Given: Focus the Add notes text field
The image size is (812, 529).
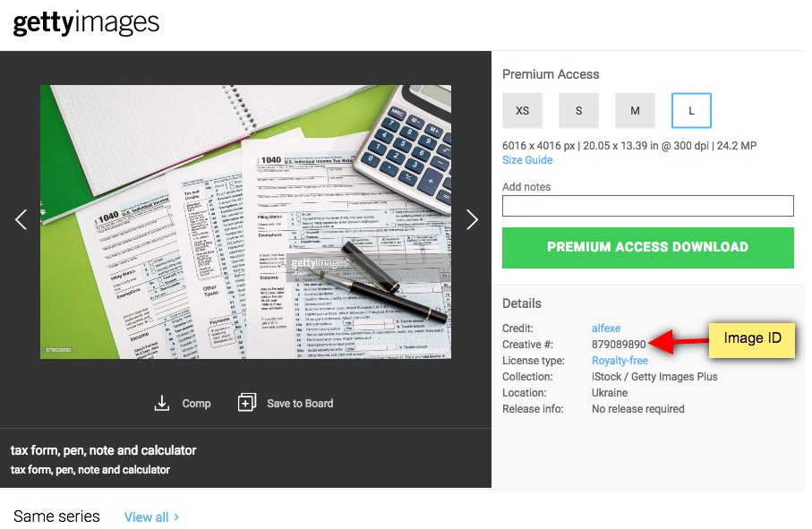Looking at the screenshot, I should pyautogui.click(x=648, y=206).
